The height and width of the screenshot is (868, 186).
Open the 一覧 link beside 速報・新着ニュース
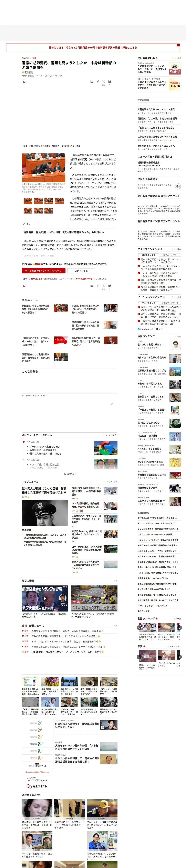[115, 626]
